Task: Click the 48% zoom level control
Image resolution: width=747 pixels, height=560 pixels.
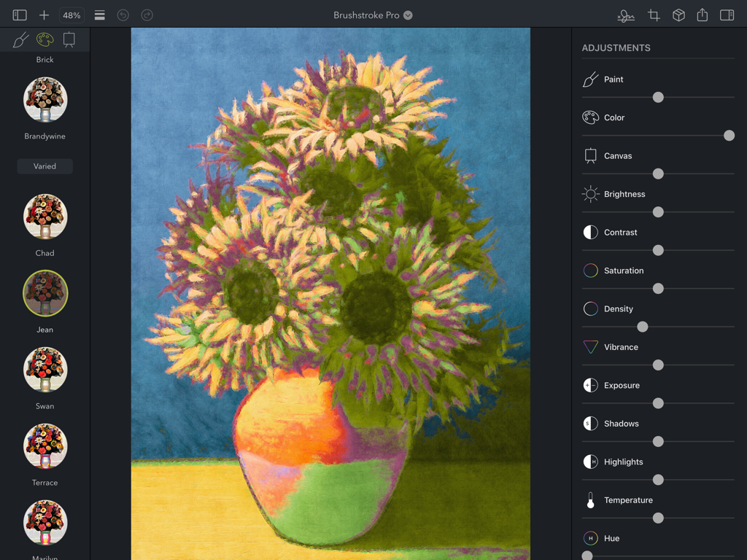Action: pyautogui.click(x=70, y=15)
